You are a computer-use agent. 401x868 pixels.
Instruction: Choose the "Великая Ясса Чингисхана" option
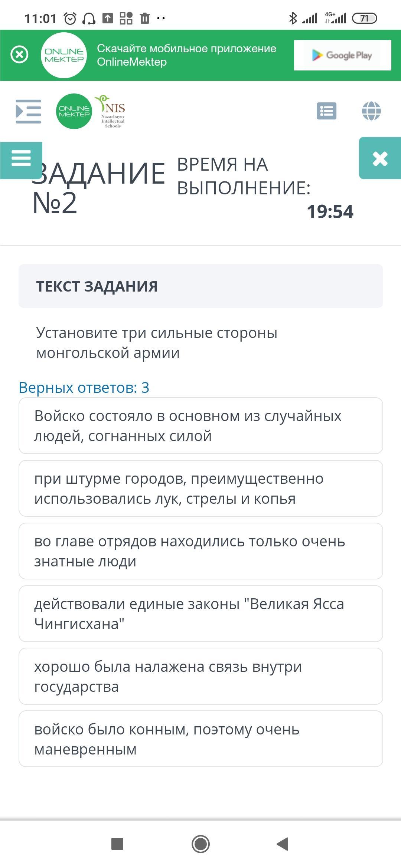pyautogui.click(x=200, y=614)
